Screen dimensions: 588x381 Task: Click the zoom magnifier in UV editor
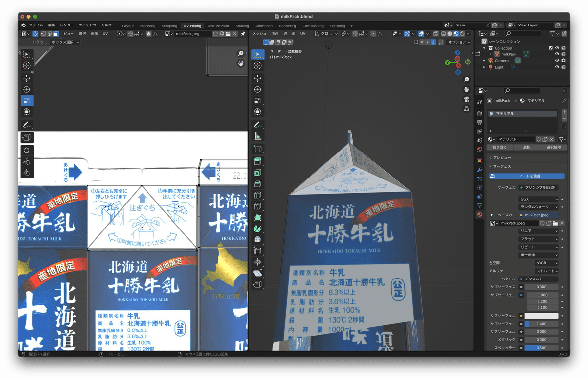[x=241, y=53]
